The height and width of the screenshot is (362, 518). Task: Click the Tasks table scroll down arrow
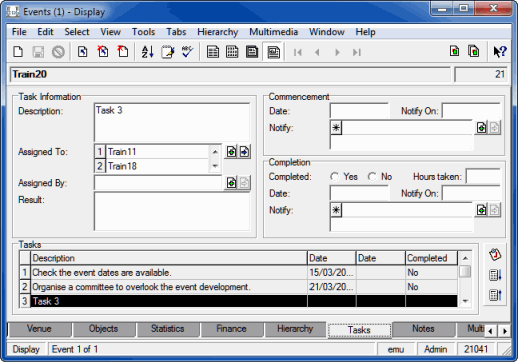(x=465, y=301)
